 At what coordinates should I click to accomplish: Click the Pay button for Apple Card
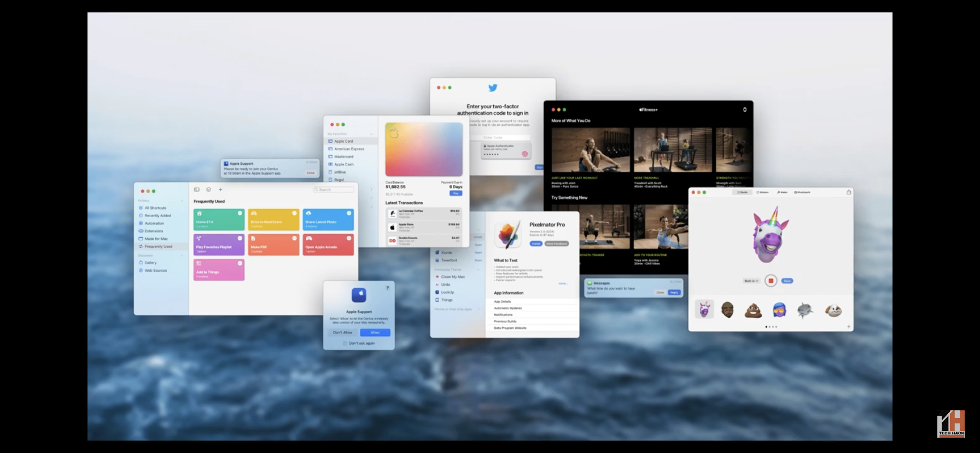point(456,193)
